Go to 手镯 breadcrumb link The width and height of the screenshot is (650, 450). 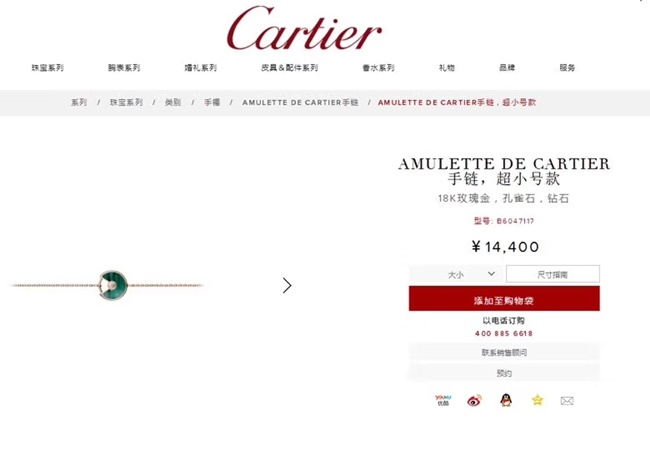coord(212,102)
